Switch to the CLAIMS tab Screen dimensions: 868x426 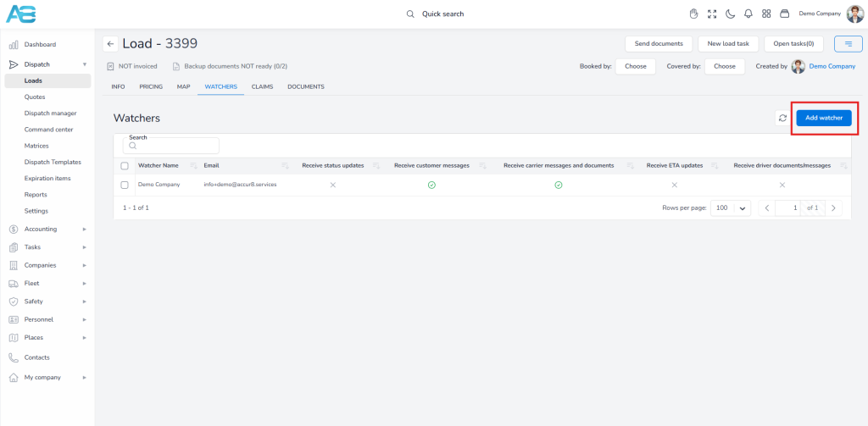click(x=262, y=87)
